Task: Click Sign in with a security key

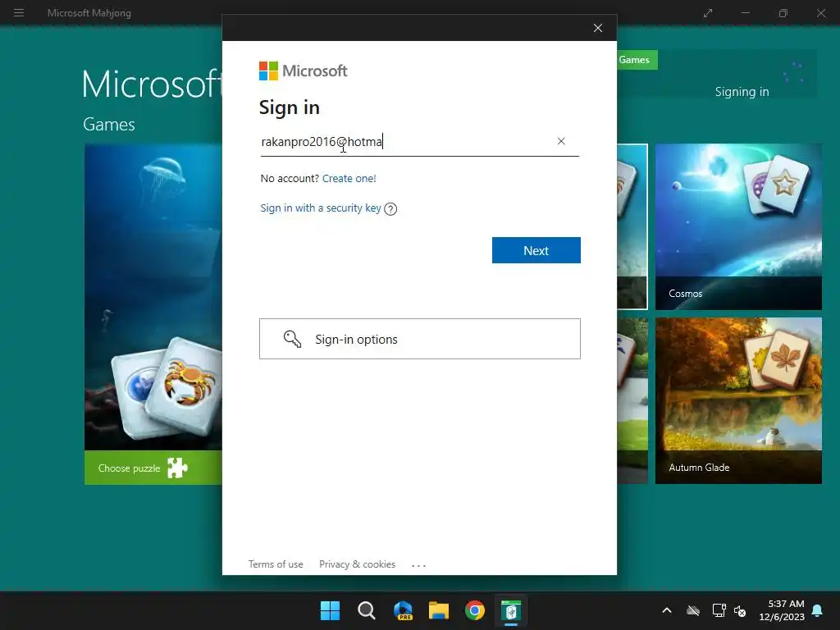Action: pyautogui.click(x=321, y=208)
